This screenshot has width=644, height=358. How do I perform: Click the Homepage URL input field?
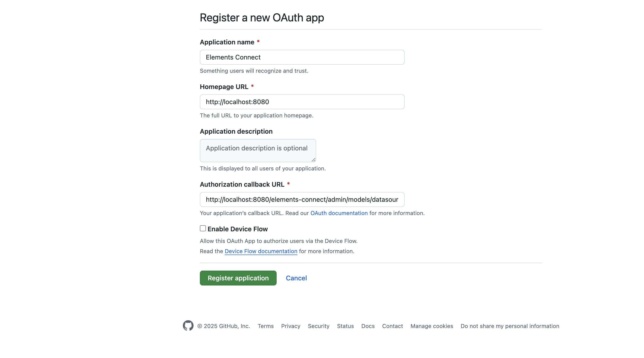pos(302,102)
